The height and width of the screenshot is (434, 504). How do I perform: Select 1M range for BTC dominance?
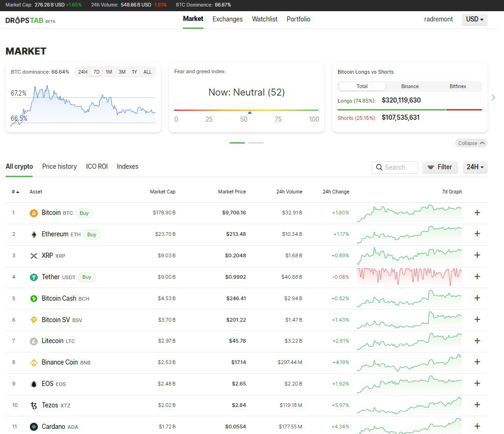coord(109,72)
